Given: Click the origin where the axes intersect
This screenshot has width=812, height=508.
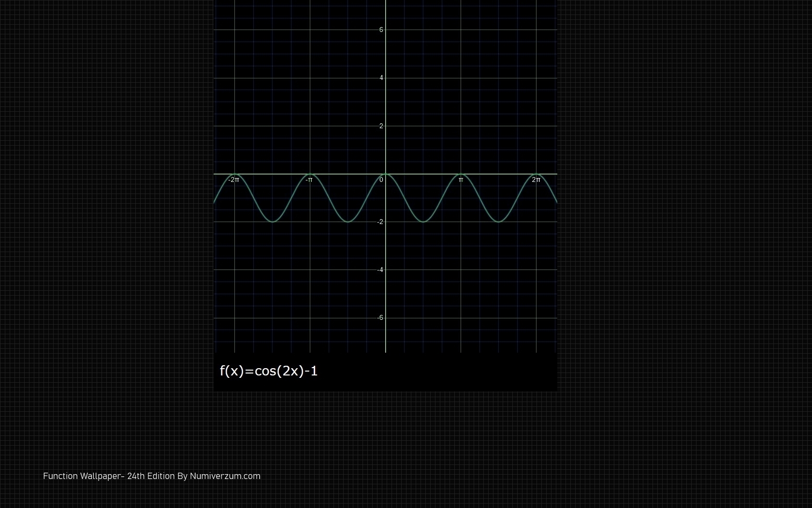Looking at the screenshot, I should tap(385, 174).
